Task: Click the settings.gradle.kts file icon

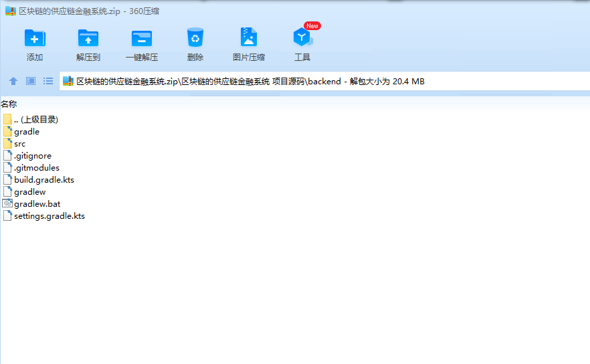Action: point(7,215)
